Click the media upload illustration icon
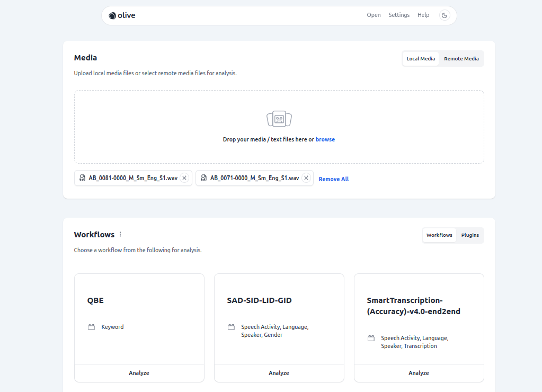Screen dimensions: 542x392 tap(279, 119)
